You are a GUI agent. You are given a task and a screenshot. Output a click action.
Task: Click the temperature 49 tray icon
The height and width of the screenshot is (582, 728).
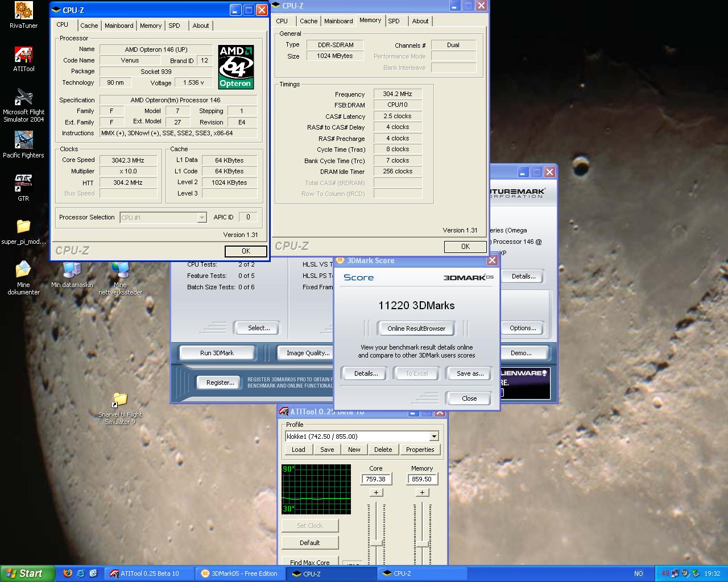point(665,573)
